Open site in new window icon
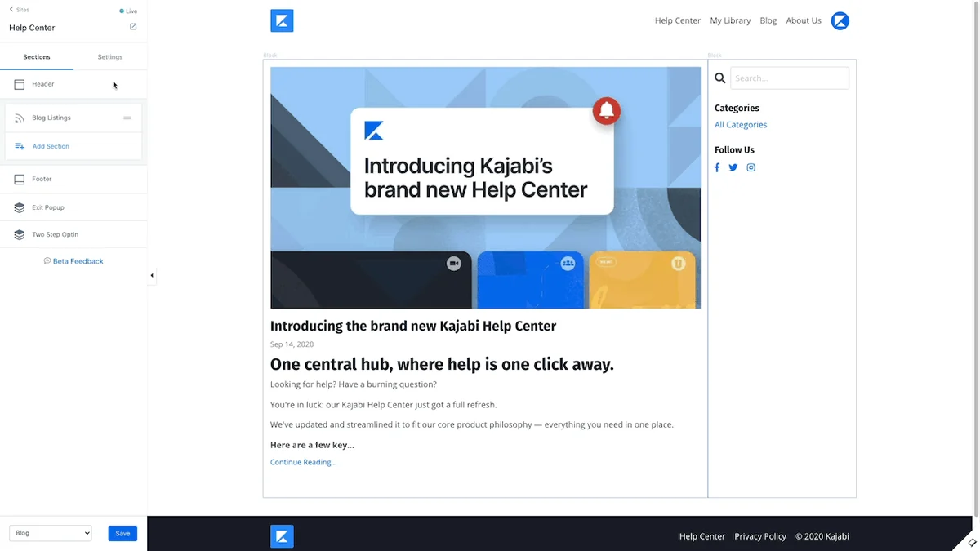The height and width of the screenshot is (551, 980). (133, 27)
